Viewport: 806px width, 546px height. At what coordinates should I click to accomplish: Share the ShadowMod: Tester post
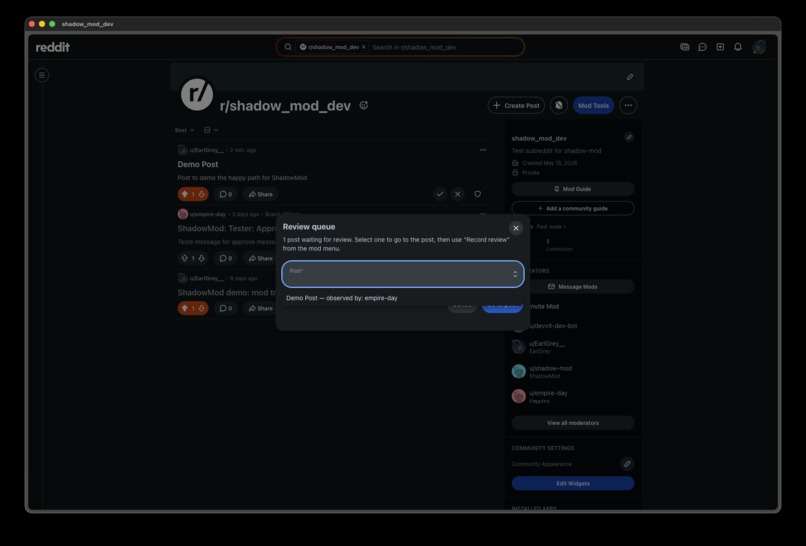coord(261,258)
